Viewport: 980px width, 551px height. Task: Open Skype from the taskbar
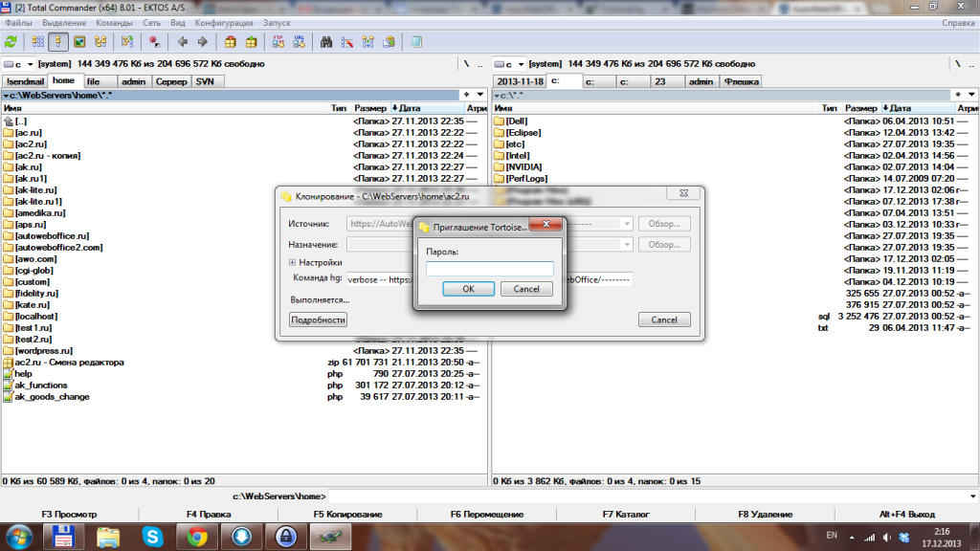(152, 537)
